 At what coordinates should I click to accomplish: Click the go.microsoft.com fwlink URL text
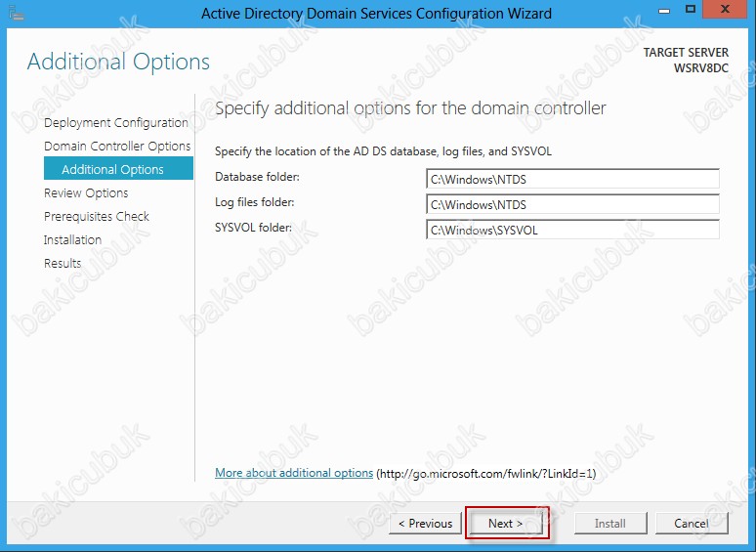(x=486, y=474)
